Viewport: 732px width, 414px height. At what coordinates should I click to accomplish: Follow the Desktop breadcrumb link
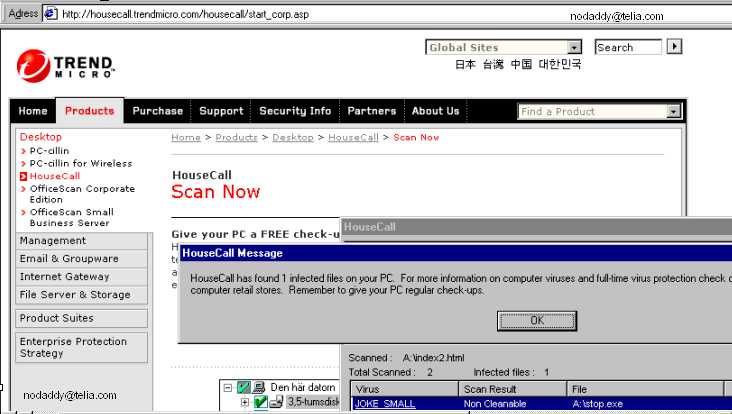point(293,137)
